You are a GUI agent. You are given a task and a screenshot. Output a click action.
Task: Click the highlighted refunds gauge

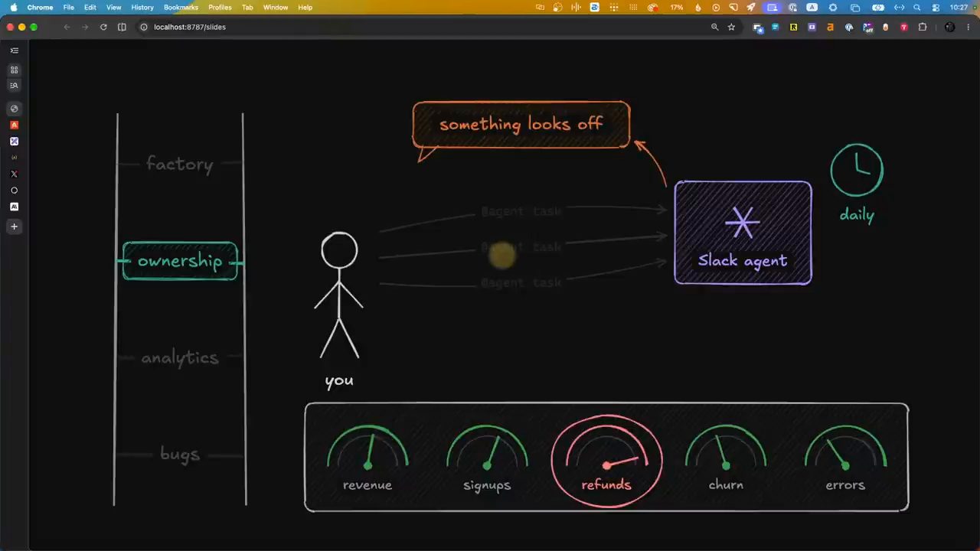(606, 461)
